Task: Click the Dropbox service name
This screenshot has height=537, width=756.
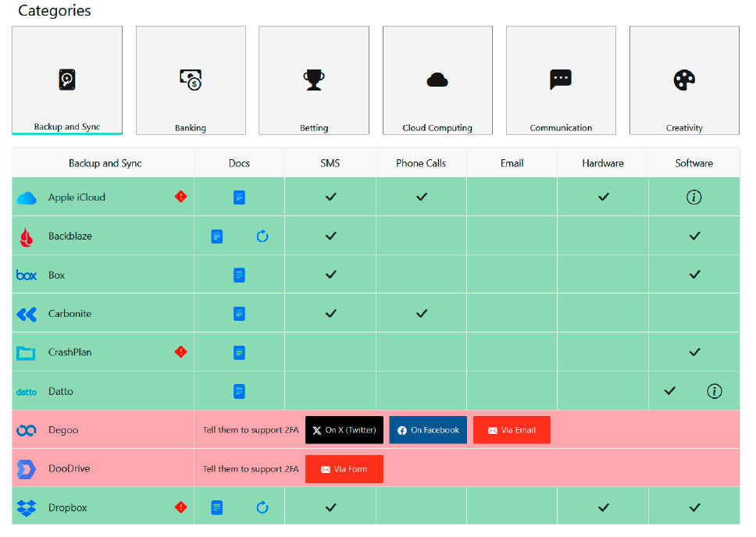Action: click(x=67, y=507)
